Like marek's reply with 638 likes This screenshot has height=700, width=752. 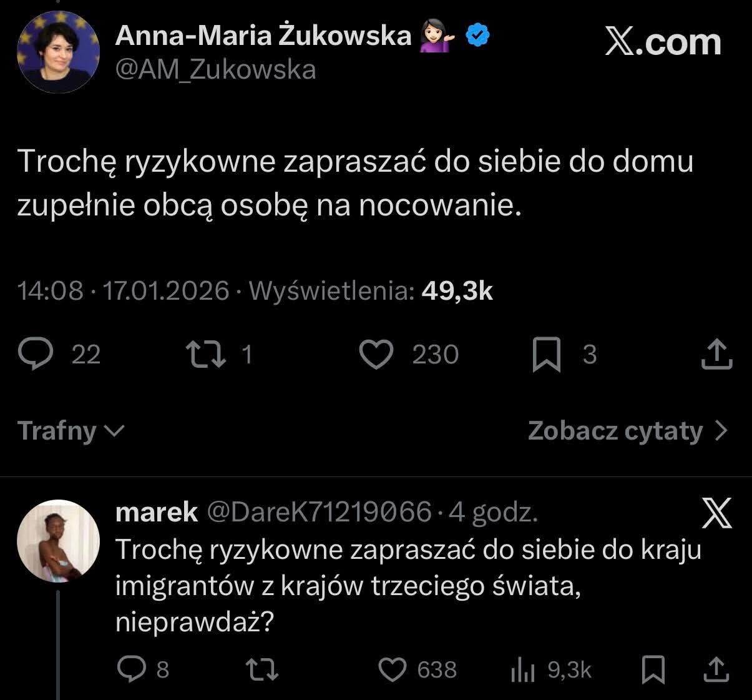tap(393, 670)
